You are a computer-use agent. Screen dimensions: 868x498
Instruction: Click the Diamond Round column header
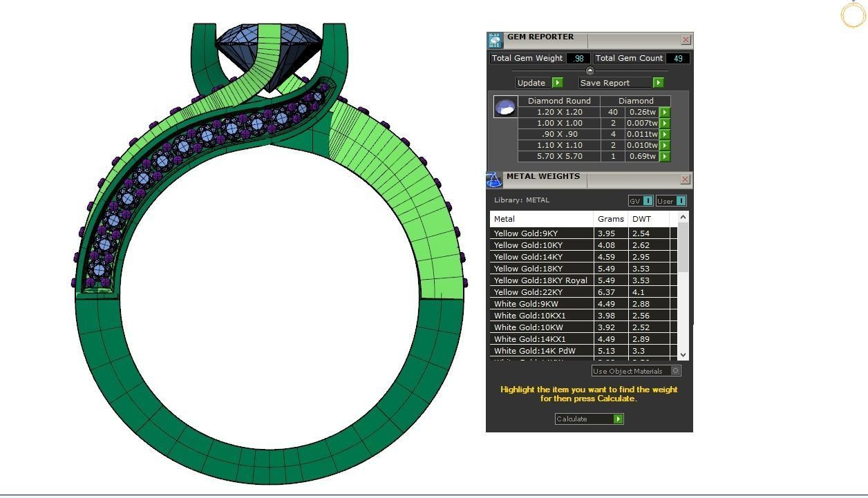tap(559, 101)
